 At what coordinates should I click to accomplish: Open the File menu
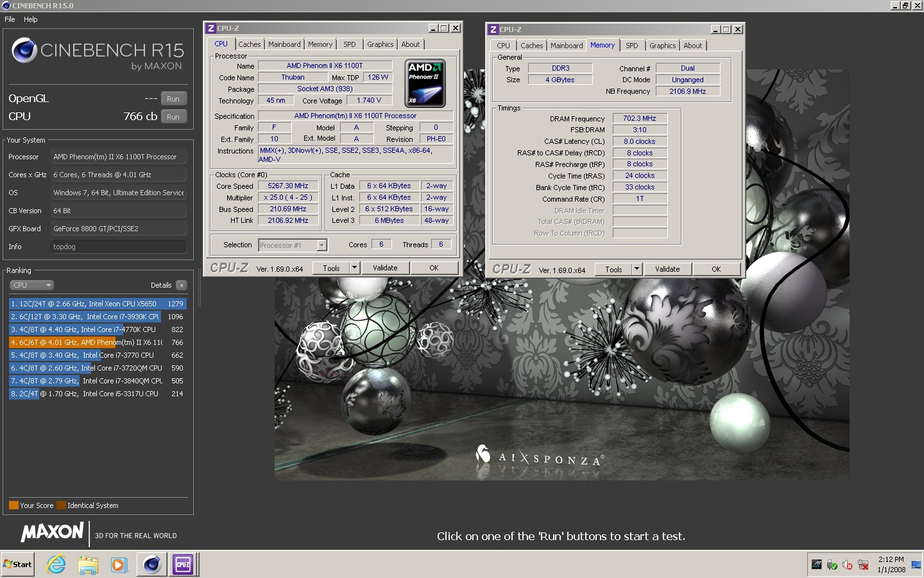pos(10,19)
